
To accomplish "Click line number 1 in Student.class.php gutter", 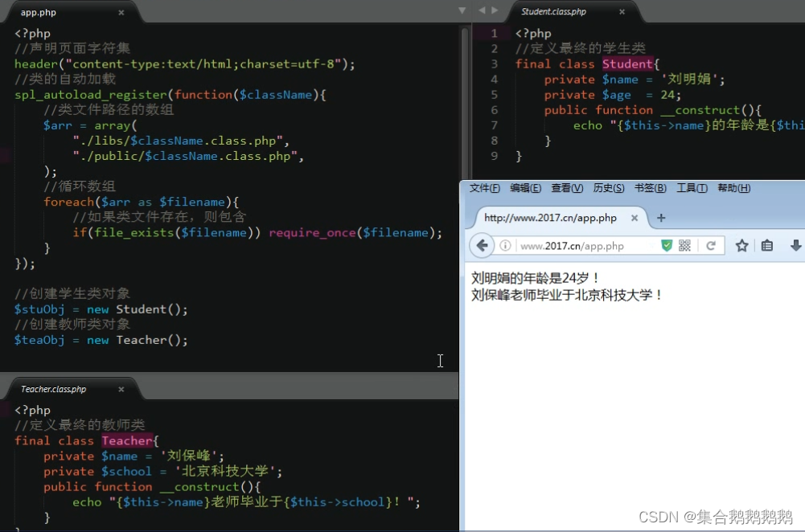I will pyautogui.click(x=494, y=33).
